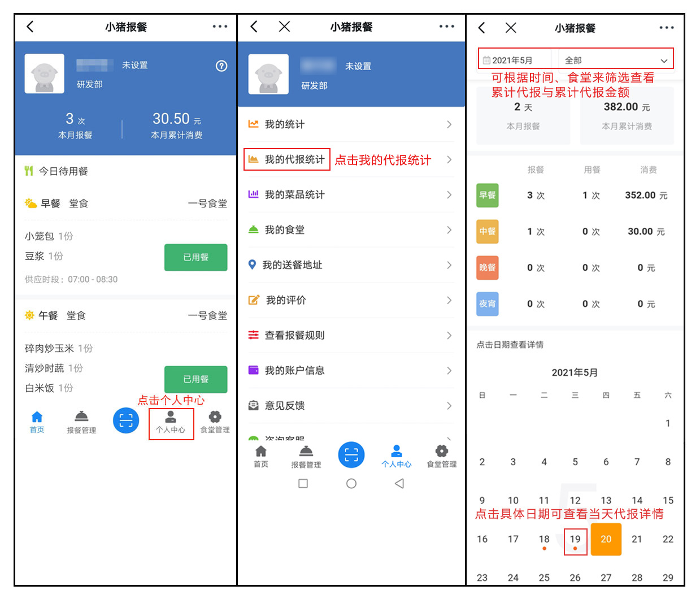Tap the 我的送餐地址 location pin icon
Screen dimensions: 700x603
pyautogui.click(x=253, y=264)
